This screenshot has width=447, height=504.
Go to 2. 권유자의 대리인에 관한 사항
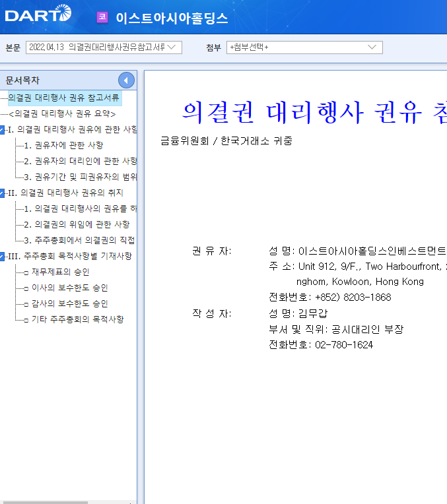tap(81, 161)
